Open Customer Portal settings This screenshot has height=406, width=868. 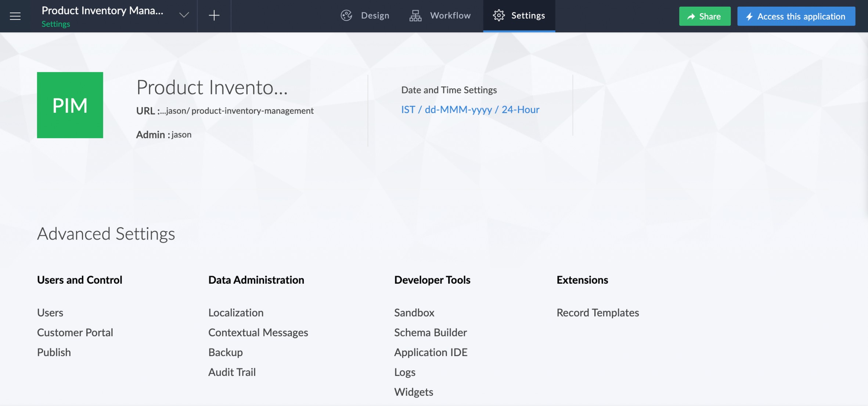[x=75, y=333]
